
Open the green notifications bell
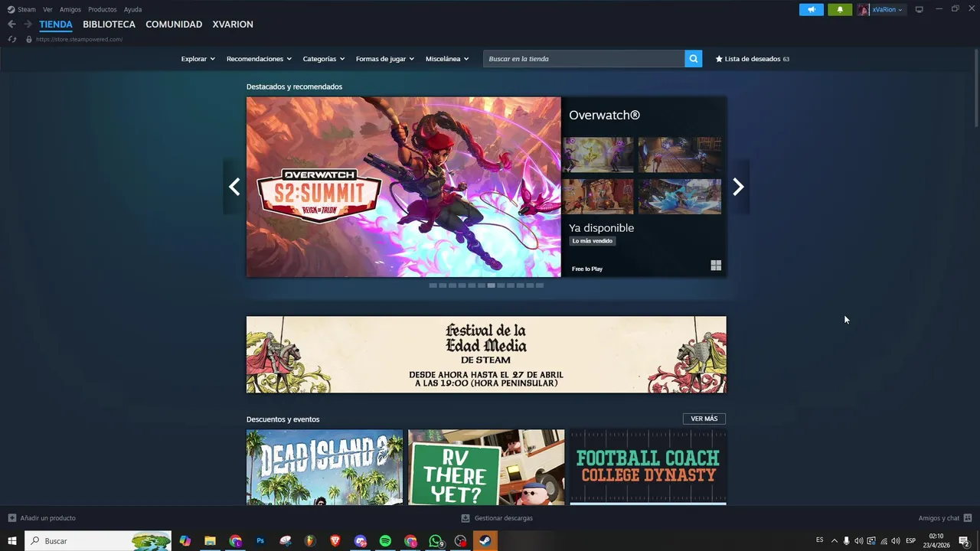840,10
